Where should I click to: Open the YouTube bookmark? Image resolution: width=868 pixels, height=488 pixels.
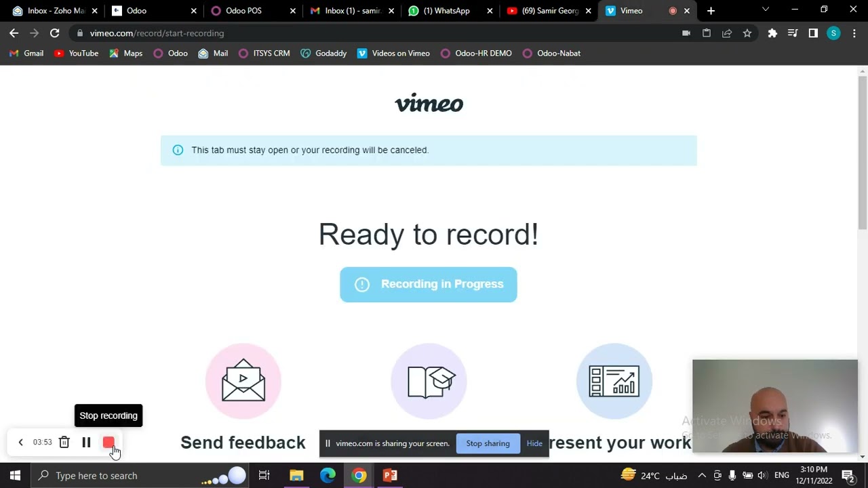[x=77, y=54]
